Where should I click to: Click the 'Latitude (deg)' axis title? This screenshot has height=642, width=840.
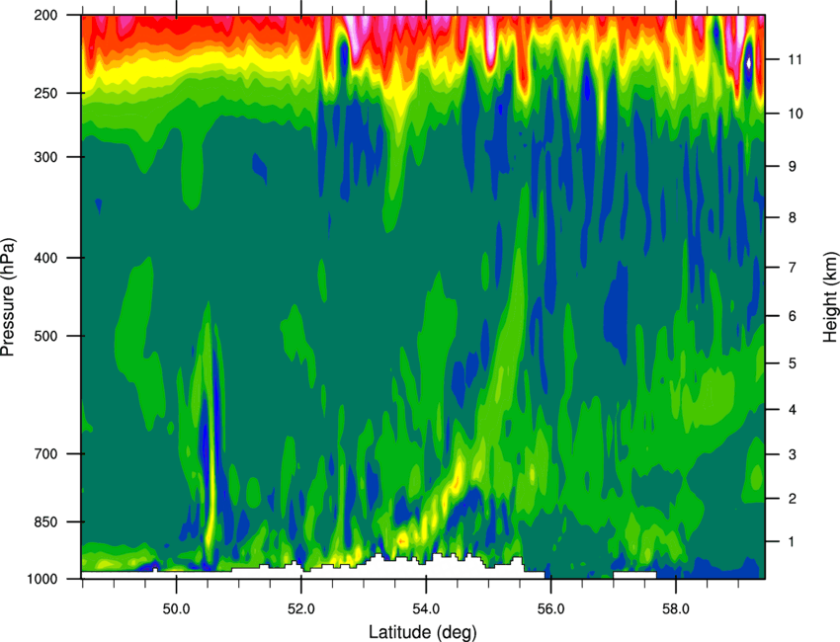pyautogui.click(x=422, y=632)
